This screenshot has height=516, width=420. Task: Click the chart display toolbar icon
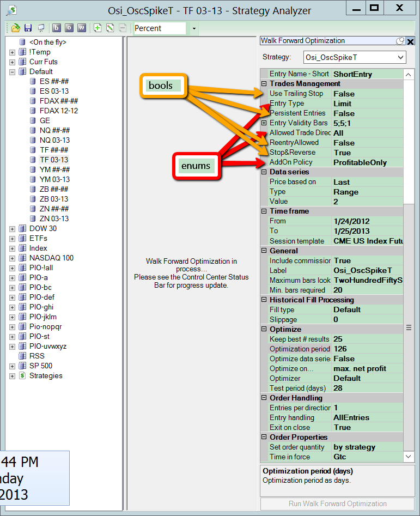click(41, 28)
